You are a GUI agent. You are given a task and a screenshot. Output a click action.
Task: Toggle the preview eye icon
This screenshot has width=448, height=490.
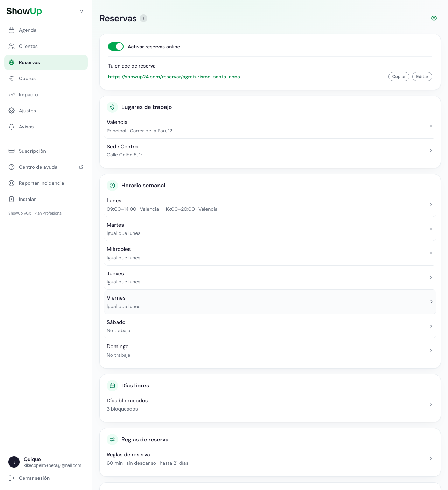pyautogui.click(x=434, y=18)
